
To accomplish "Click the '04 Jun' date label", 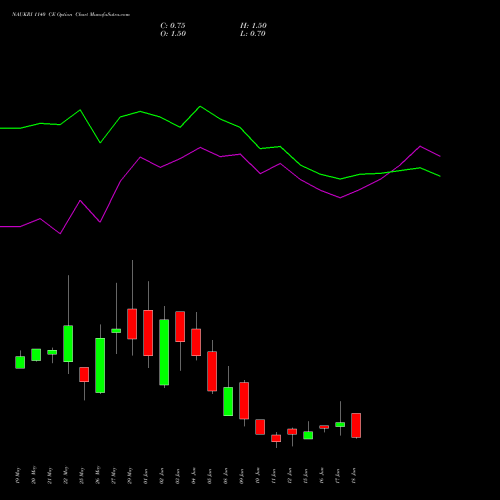I will [194, 475].
